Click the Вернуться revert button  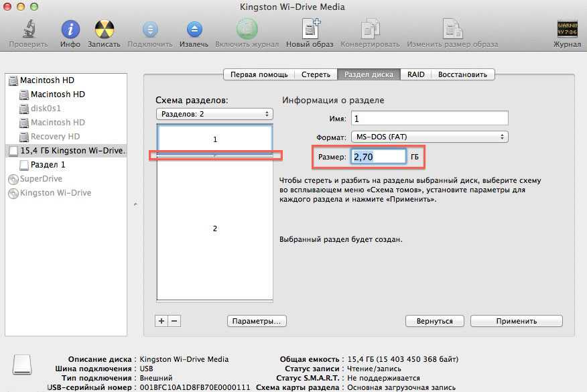435,321
